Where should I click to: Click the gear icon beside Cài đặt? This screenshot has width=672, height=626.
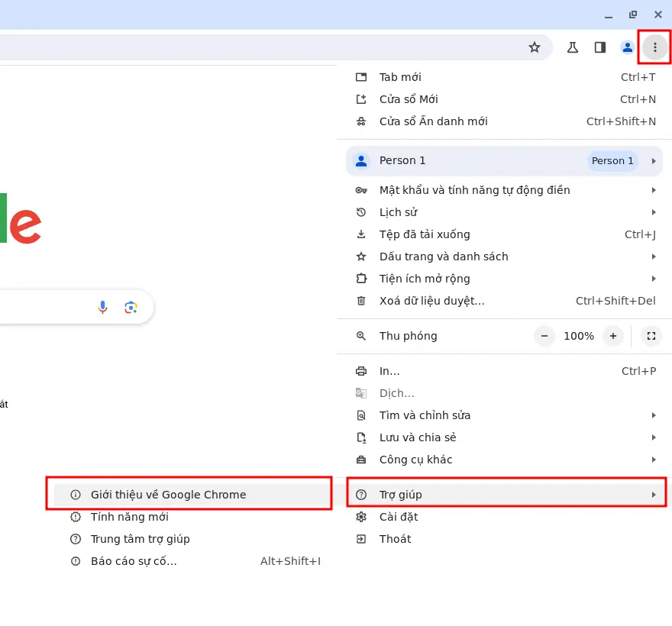point(361,517)
